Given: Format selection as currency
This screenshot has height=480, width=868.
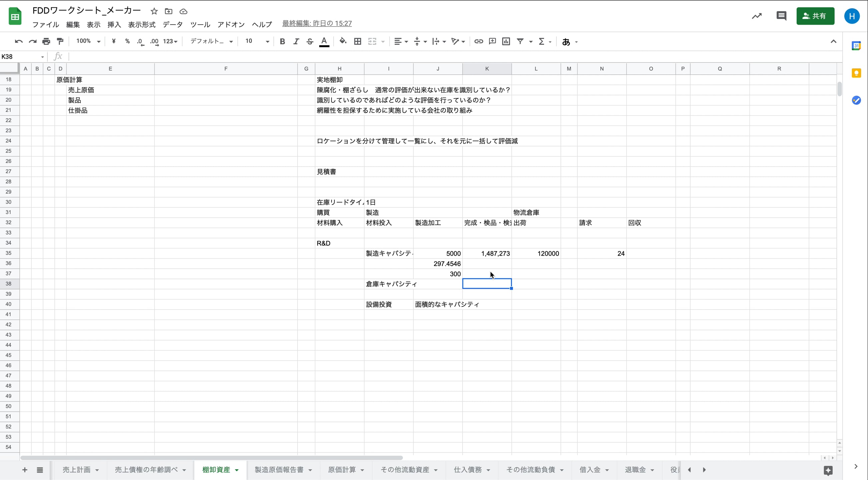Looking at the screenshot, I should [113, 41].
